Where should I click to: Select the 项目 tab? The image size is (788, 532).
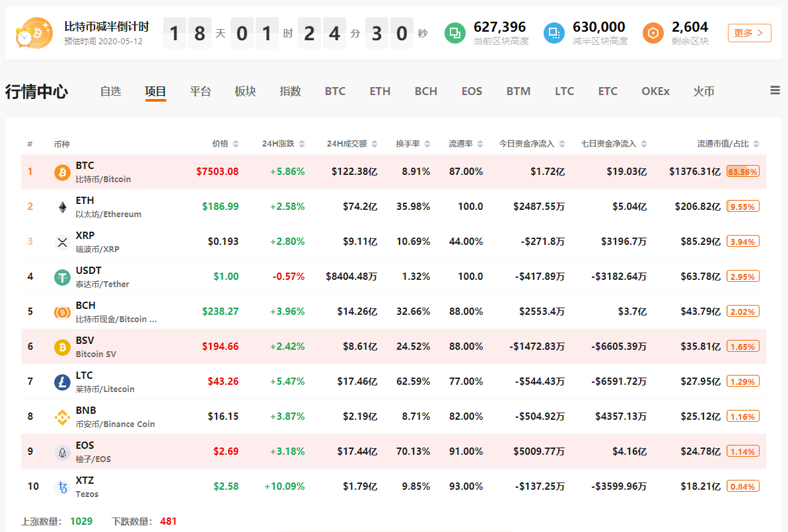point(155,91)
